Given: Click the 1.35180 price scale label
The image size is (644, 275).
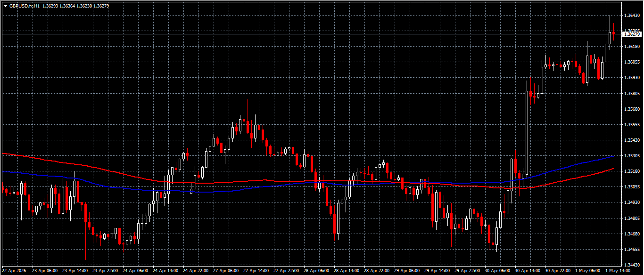Looking at the screenshot, I should [632, 171].
